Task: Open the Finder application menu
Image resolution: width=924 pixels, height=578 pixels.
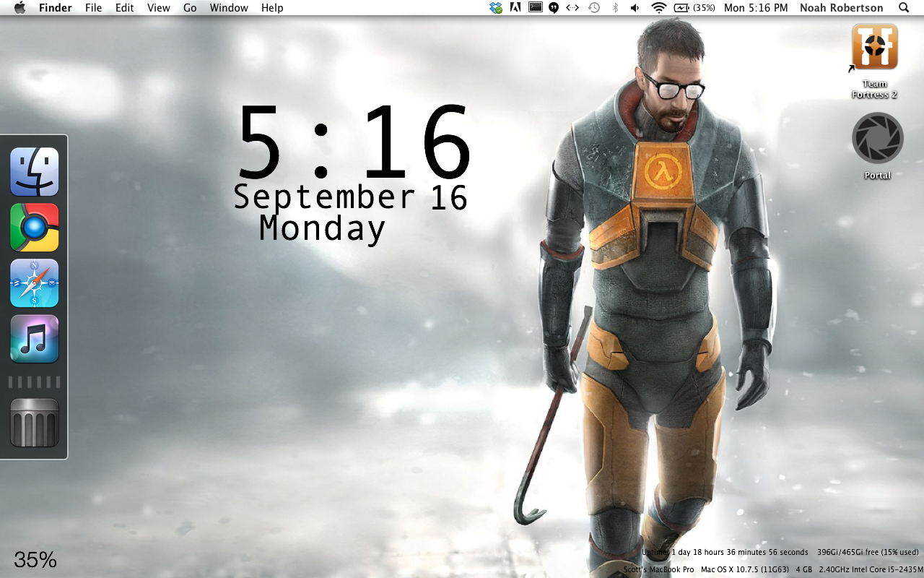Action: [56, 8]
